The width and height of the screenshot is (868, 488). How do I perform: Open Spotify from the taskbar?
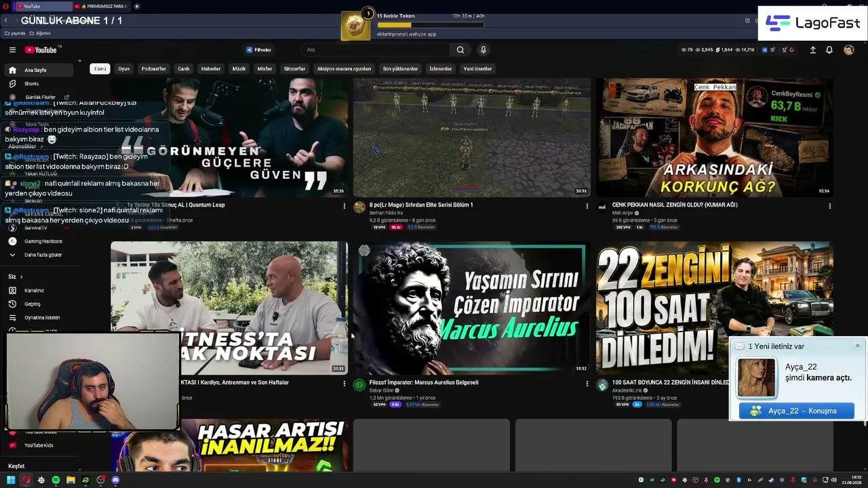[56, 480]
